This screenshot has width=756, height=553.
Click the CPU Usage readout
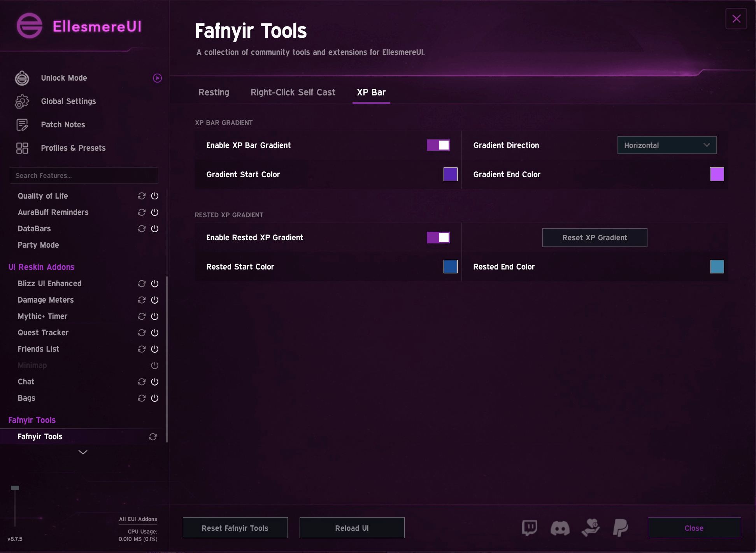click(138, 535)
